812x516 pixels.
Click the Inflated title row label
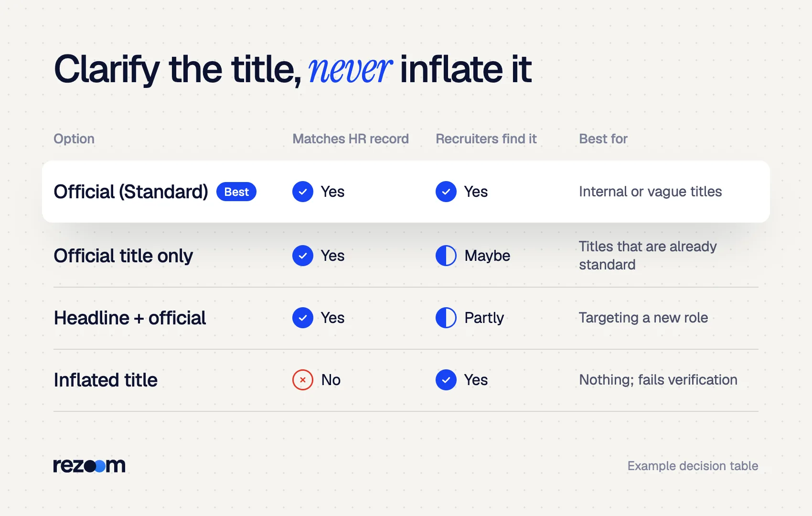pos(106,380)
